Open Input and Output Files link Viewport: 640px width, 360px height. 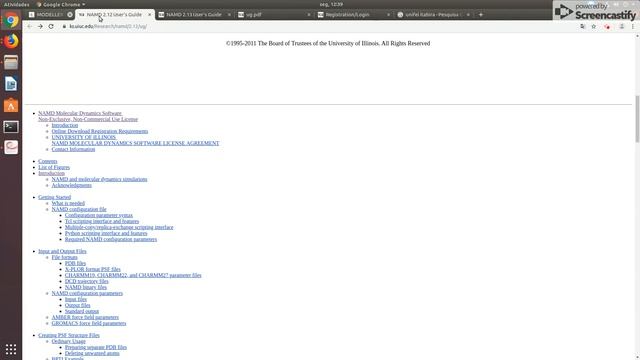pos(62,251)
